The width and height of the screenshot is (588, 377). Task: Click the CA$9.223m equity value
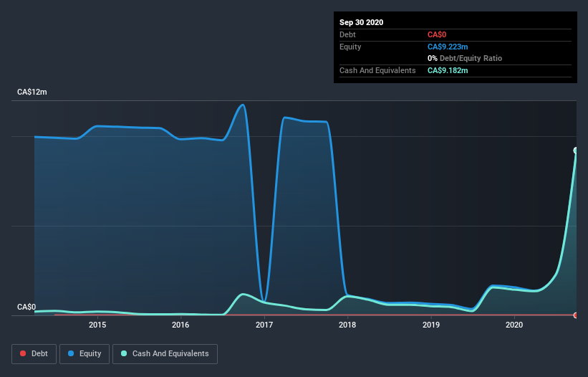coord(448,47)
